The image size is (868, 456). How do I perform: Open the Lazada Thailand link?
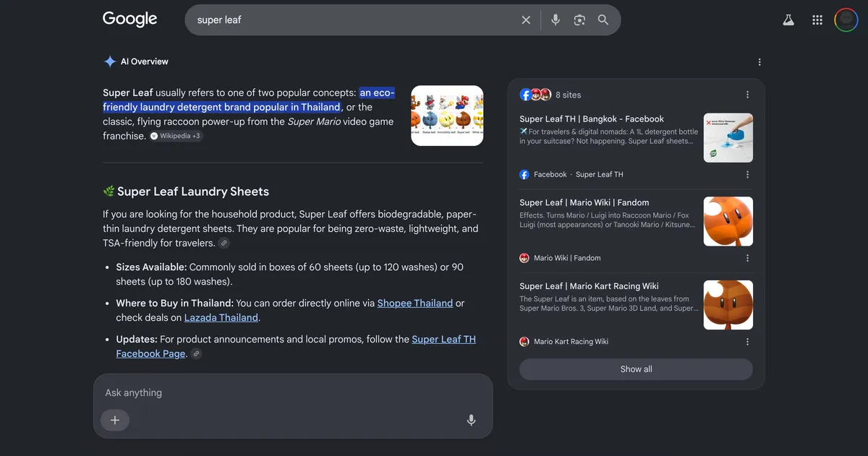(x=221, y=317)
